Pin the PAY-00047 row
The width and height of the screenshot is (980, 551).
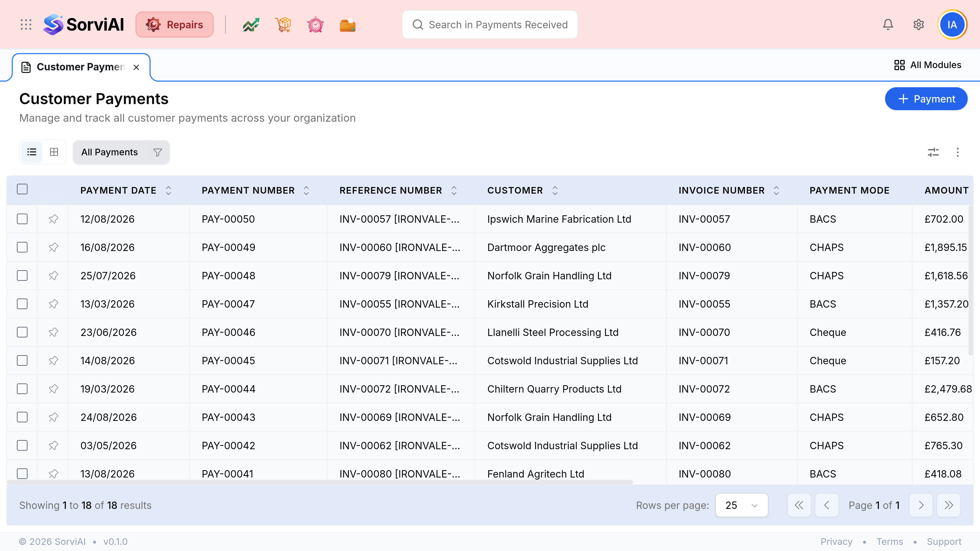53,304
